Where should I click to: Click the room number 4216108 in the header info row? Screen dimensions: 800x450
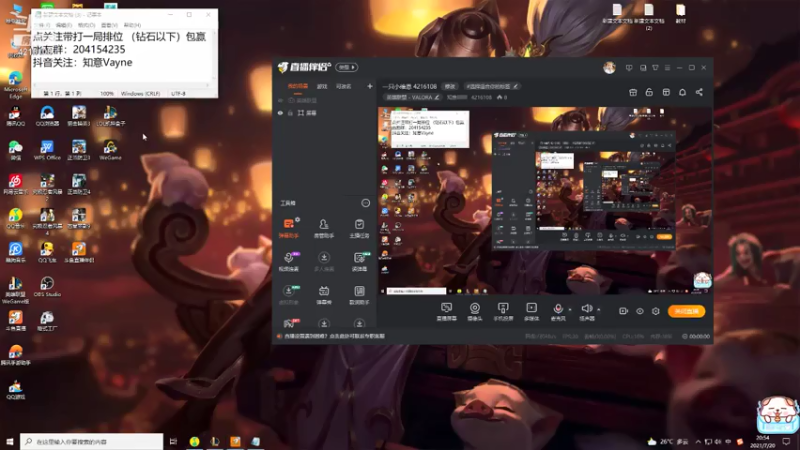click(x=481, y=97)
